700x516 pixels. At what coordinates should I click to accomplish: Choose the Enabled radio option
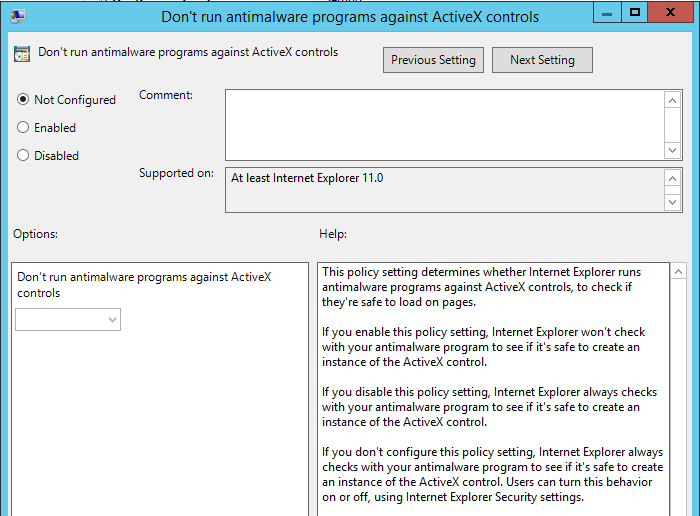[23, 128]
